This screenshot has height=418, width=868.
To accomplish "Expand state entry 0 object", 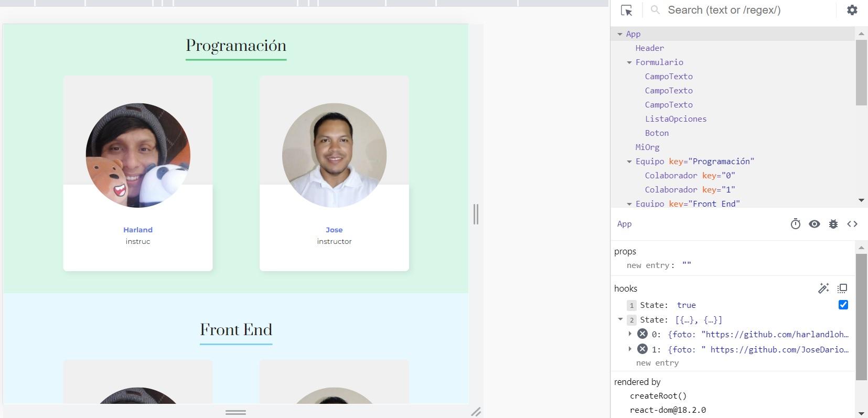I will point(630,334).
